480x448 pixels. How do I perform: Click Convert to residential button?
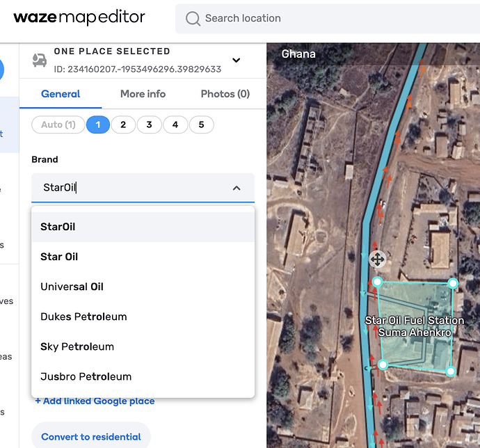click(x=91, y=437)
